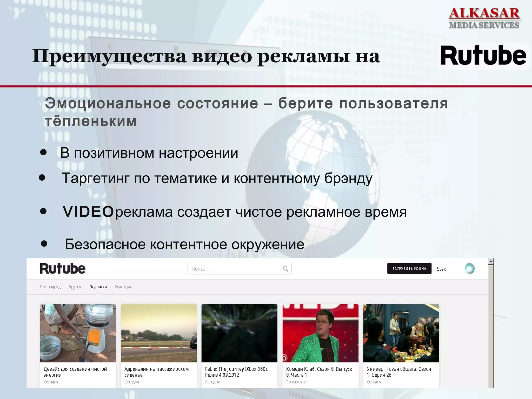Click the Rutube logo in the embedded site header
Image resolution: width=532 pixels, height=399 pixels.
[x=63, y=269]
